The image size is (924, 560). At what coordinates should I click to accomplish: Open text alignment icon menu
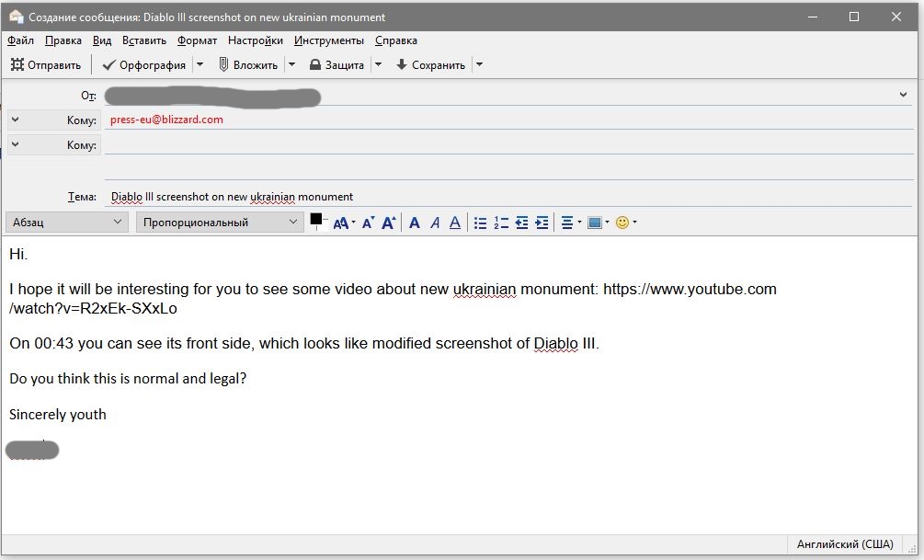click(571, 223)
